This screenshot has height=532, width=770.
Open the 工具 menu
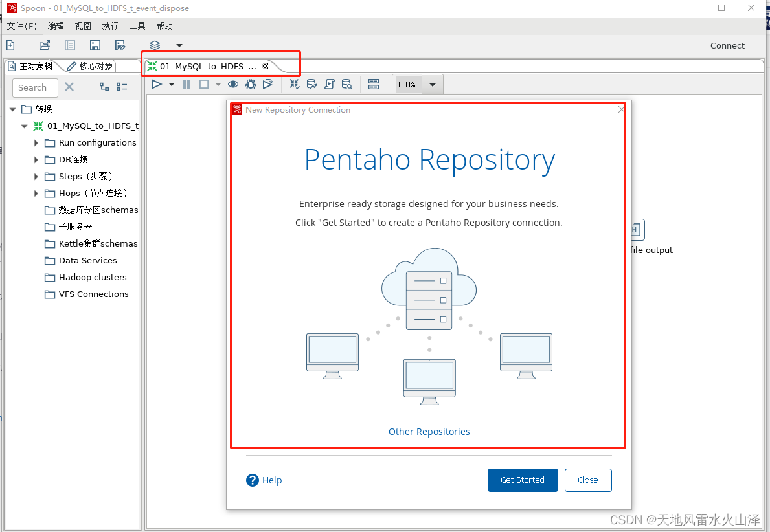pyautogui.click(x=137, y=26)
